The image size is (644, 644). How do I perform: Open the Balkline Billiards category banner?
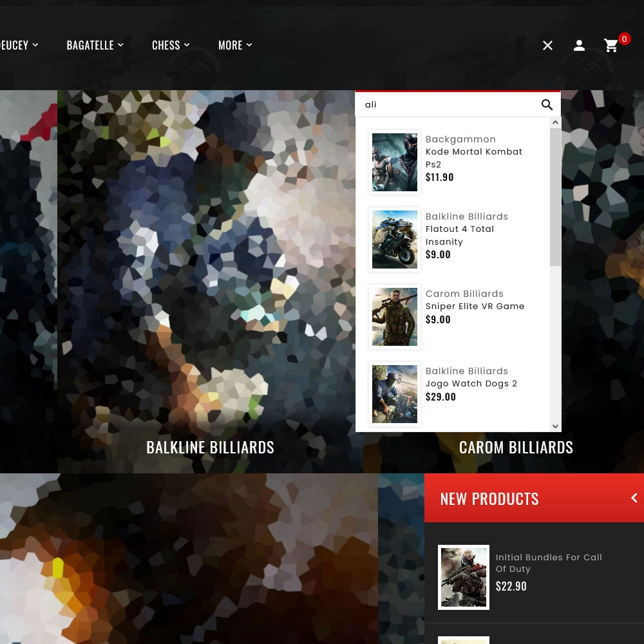coord(210,447)
